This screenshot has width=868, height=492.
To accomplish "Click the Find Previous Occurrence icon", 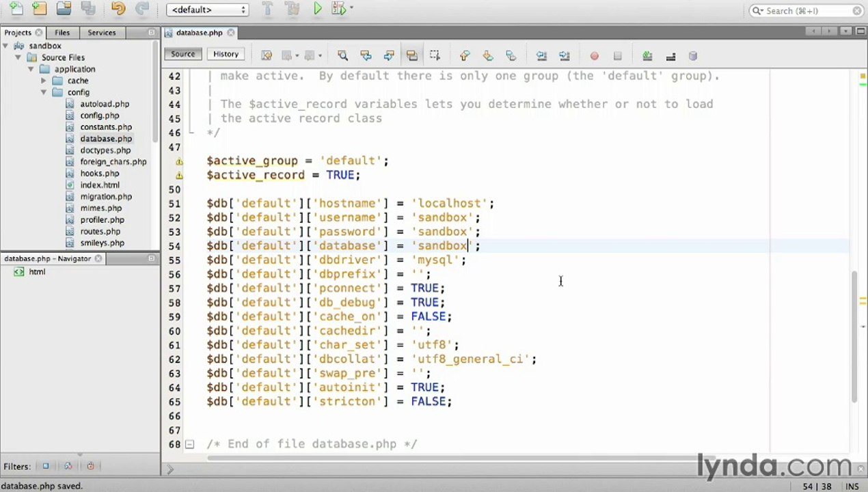I will pos(366,55).
